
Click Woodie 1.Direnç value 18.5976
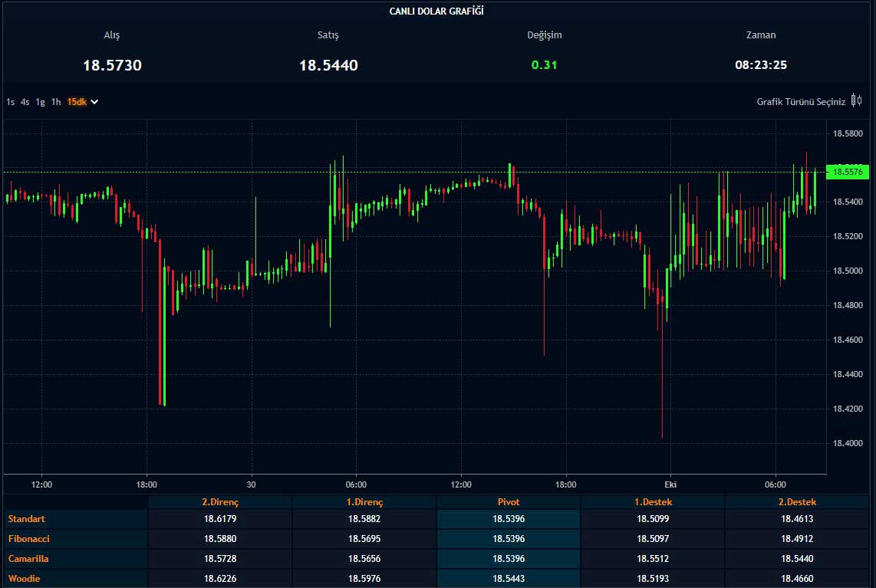(364, 579)
